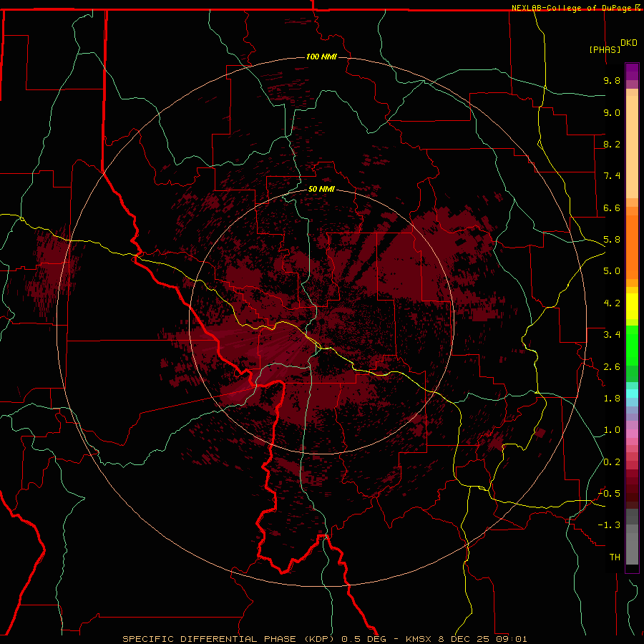Click the [PHAS] unit label

605,49
